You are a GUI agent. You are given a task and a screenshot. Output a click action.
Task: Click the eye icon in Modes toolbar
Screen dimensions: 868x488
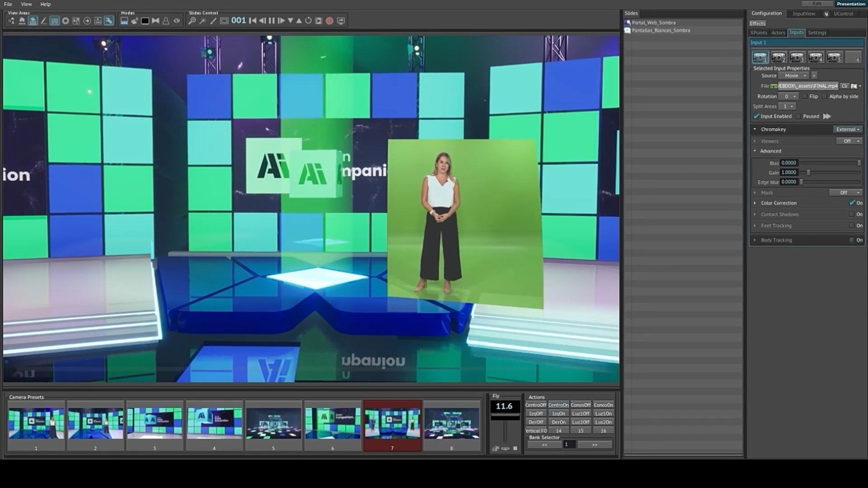(177, 21)
